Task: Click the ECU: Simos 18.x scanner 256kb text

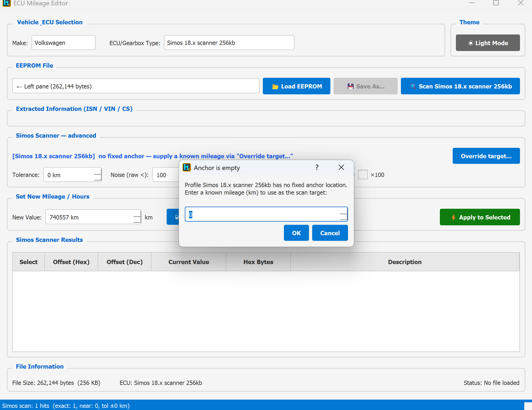Action: [x=161, y=383]
